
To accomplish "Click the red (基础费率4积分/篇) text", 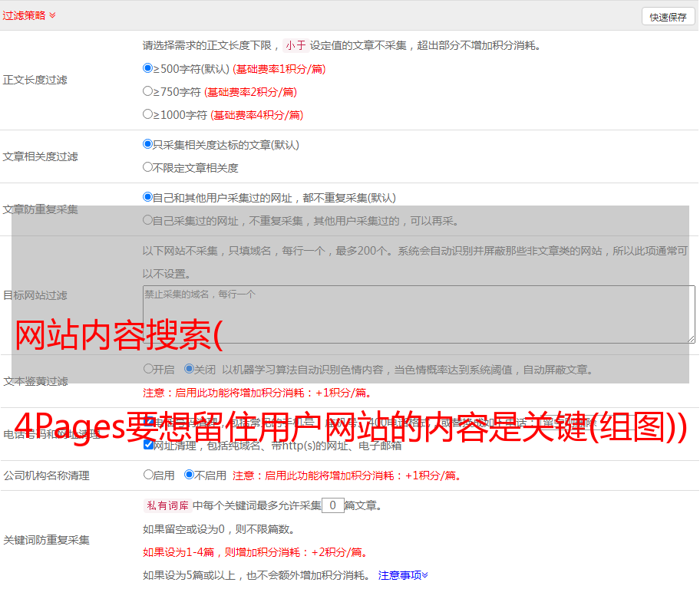I will (257, 115).
